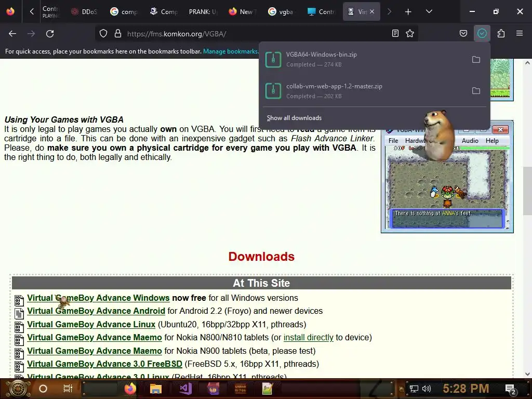The height and width of the screenshot is (399, 532).
Task: Open folder for collab-vm-web-app-1.2-master.zip download
Action: click(x=476, y=90)
